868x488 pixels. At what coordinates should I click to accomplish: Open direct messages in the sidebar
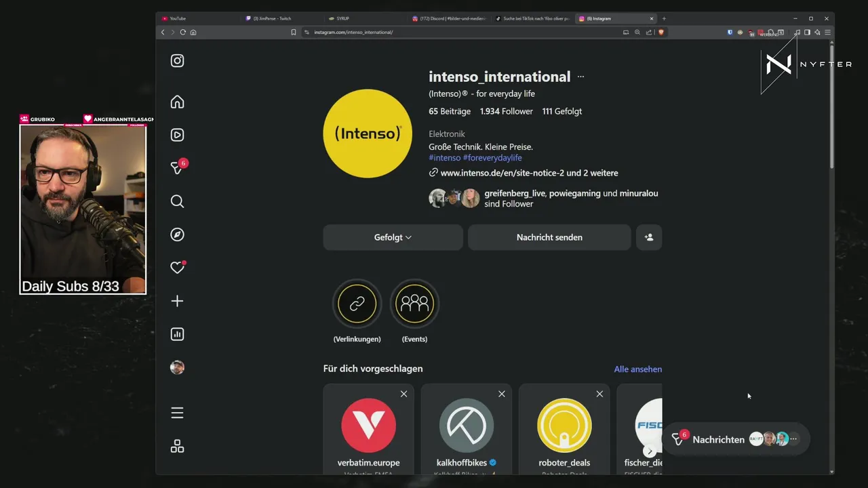point(177,168)
